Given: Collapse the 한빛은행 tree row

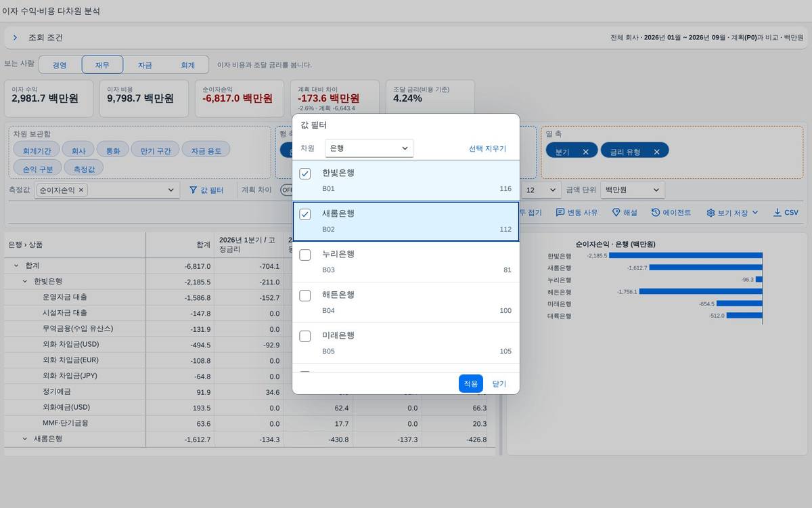Looking at the screenshot, I should 24,281.
